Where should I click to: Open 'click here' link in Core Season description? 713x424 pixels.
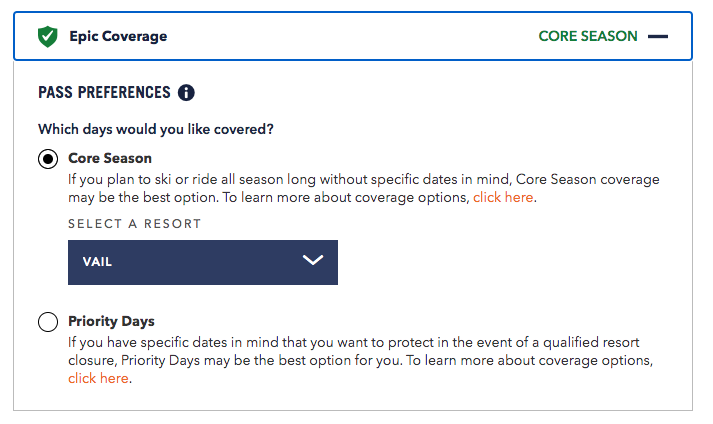(504, 198)
